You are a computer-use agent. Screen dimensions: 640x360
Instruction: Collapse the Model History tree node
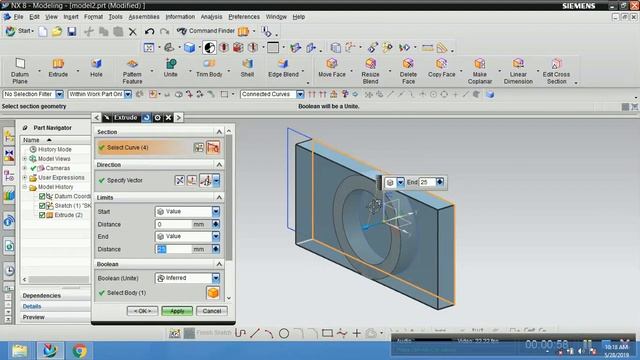coord(25,187)
